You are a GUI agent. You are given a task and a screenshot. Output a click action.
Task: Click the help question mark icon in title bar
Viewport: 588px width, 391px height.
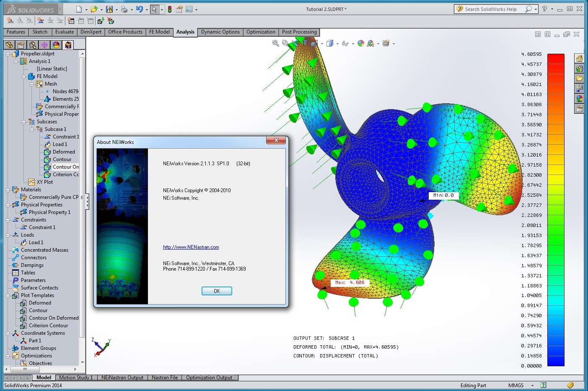(x=544, y=9)
